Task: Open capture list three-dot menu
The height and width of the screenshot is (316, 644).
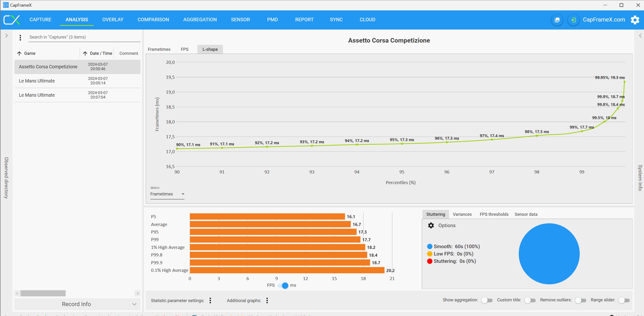Action: click(x=20, y=38)
